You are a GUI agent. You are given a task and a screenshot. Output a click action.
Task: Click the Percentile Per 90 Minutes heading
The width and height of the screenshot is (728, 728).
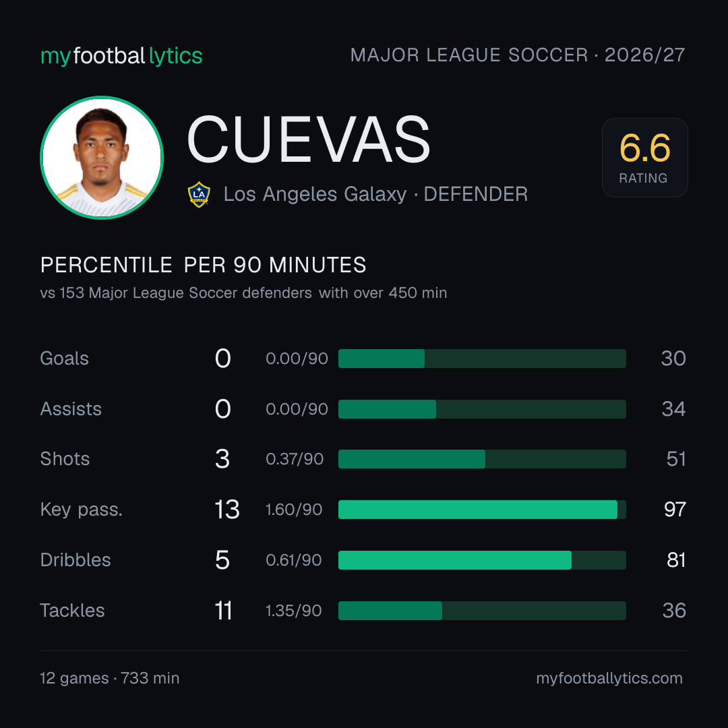pyautogui.click(x=204, y=265)
